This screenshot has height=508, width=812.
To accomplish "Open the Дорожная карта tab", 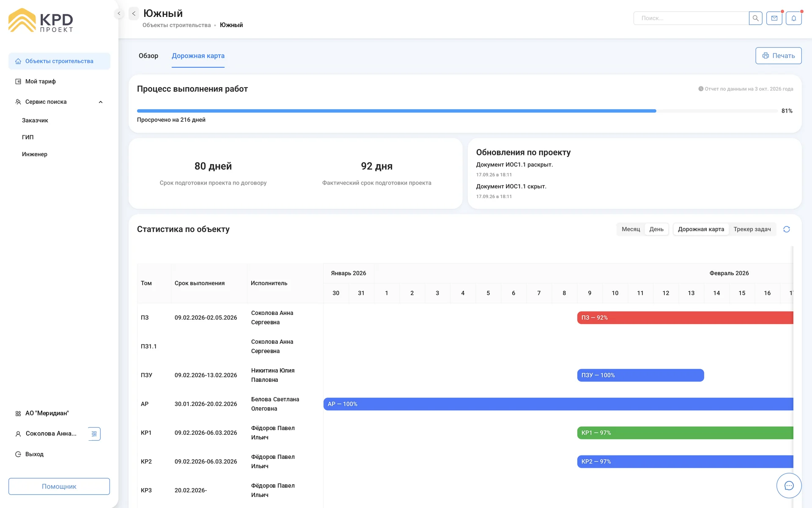I will (x=198, y=56).
